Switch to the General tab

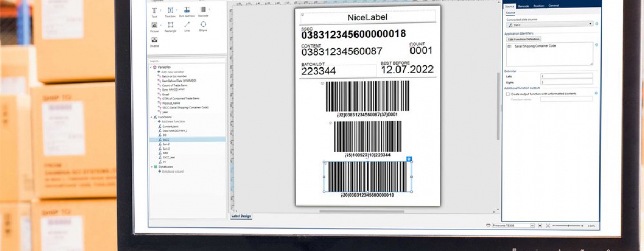click(x=553, y=6)
